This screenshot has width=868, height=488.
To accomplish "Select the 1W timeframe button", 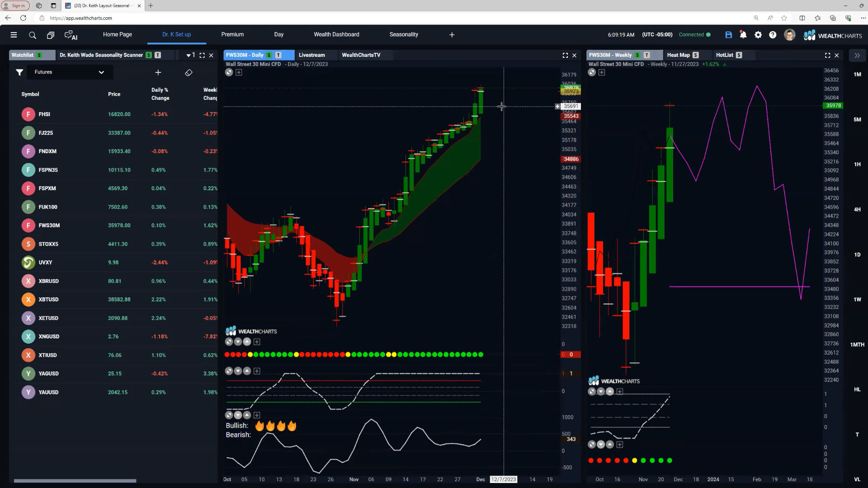I will pyautogui.click(x=857, y=300).
